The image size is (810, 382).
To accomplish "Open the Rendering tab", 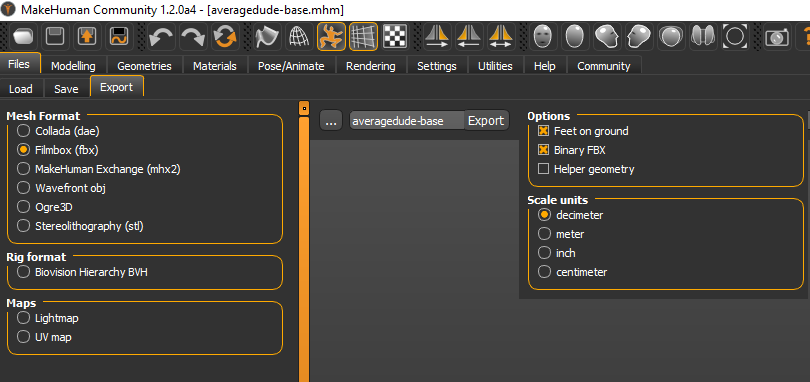I will [x=371, y=66].
